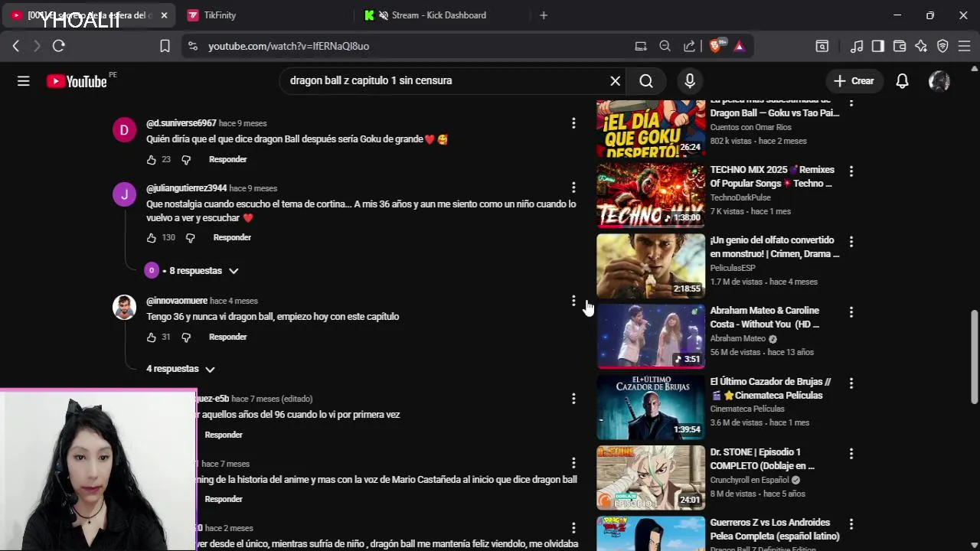Open options for Guerreros Z vs Los Androides

tap(851, 524)
